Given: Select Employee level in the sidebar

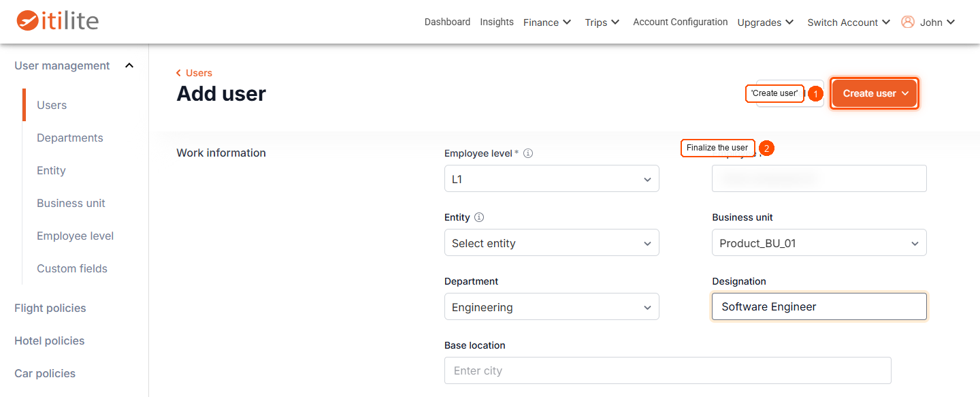Looking at the screenshot, I should click(x=76, y=236).
